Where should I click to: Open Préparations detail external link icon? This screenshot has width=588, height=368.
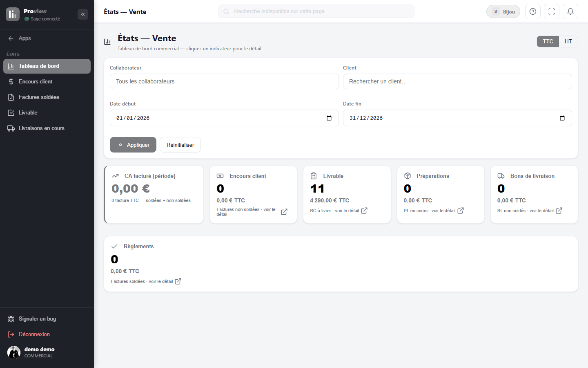(x=461, y=211)
